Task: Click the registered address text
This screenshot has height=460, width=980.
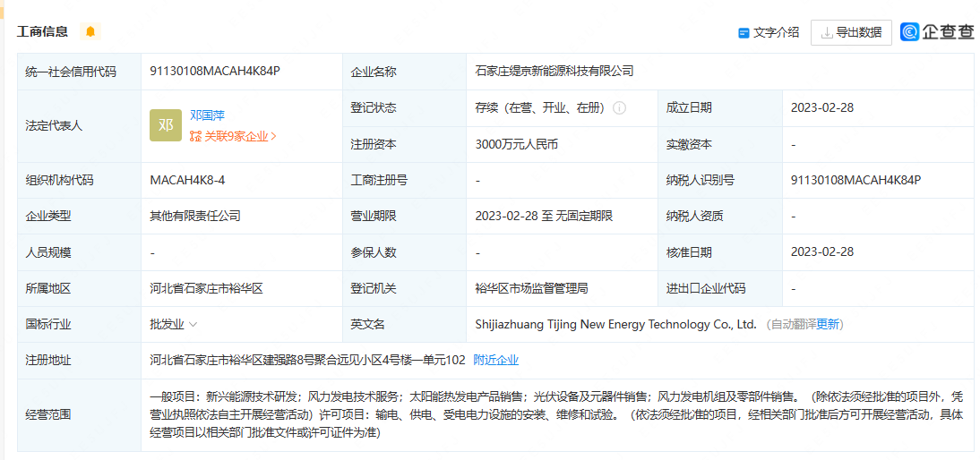Action: 307,360
